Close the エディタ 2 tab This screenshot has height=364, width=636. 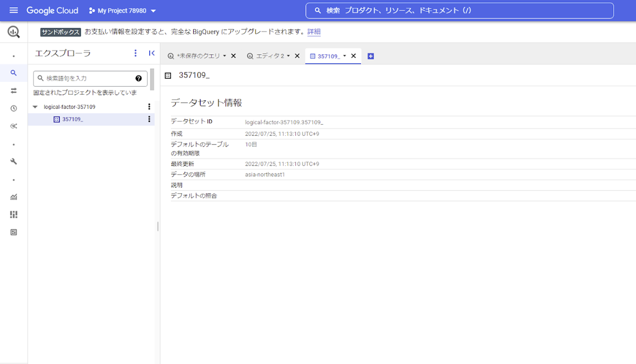(x=297, y=56)
